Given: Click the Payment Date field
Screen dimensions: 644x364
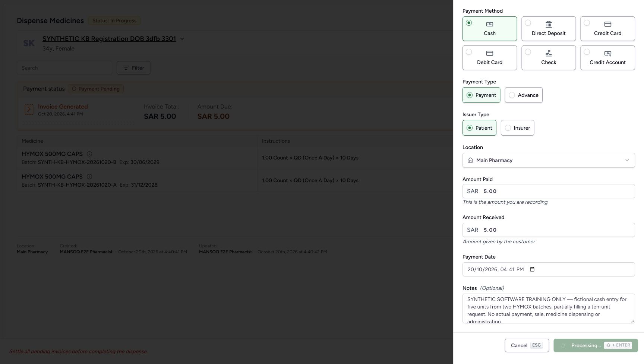Looking at the screenshot, I should click(549, 269).
